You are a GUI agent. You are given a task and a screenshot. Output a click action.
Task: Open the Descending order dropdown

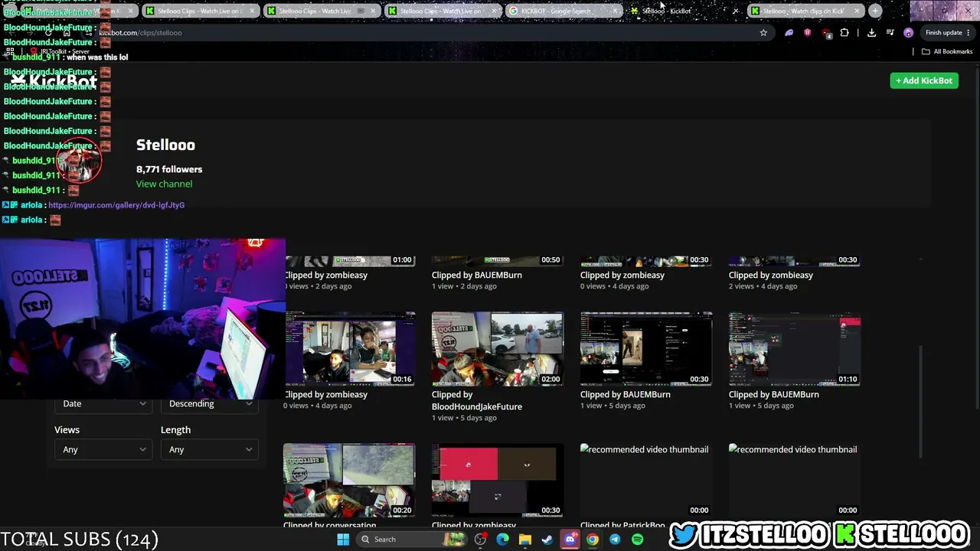coord(209,403)
